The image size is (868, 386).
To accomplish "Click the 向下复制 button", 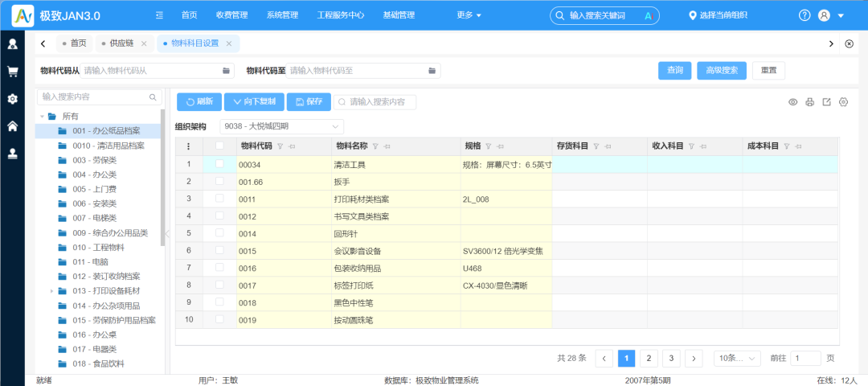I will (254, 102).
